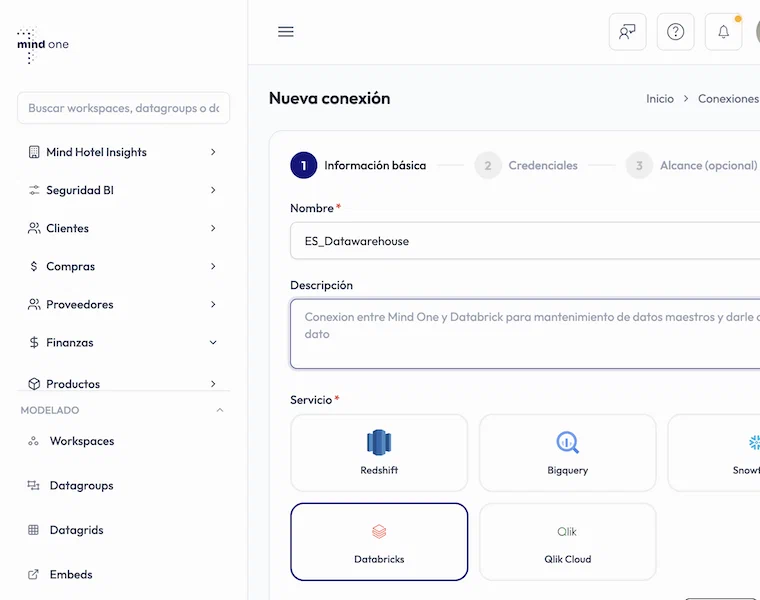Click the Clientes people icon
Image resolution: width=760 pixels, height=600 pixels.
coord(34,228)
